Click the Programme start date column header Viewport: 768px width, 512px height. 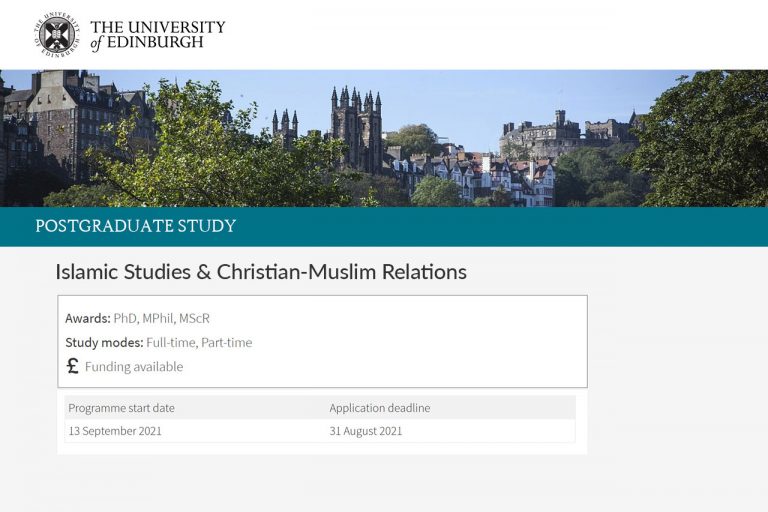[x=121, y=408]
